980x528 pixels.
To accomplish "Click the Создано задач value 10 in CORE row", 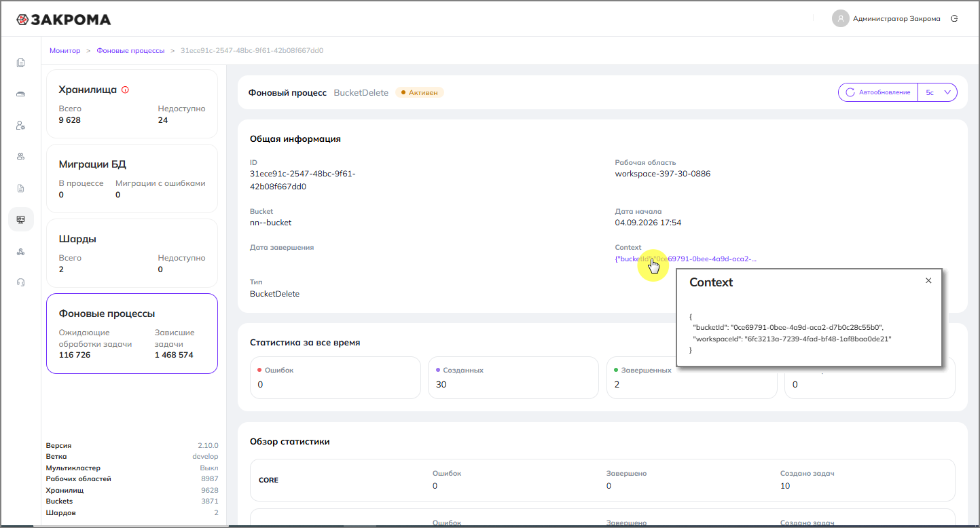I will 785,486.
